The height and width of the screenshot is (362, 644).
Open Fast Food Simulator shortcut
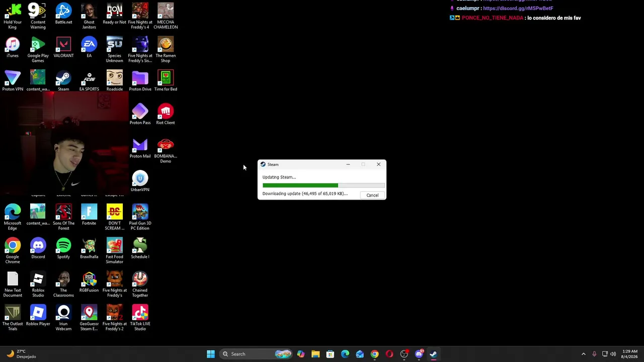114,251
